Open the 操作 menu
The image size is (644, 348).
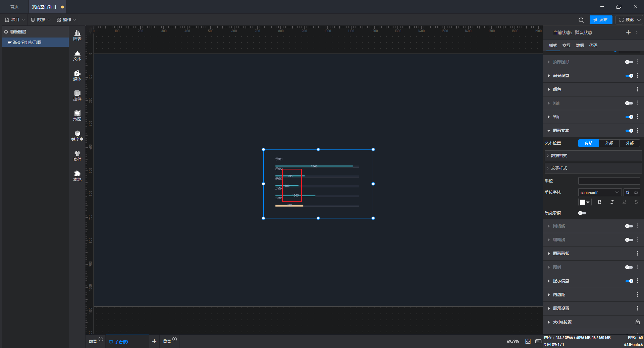[66, 20]
